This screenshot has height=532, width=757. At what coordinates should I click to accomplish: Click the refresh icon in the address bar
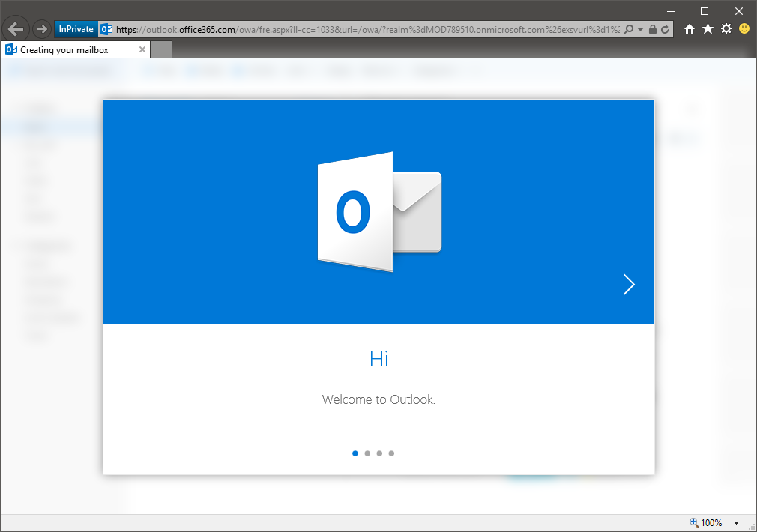664,29
